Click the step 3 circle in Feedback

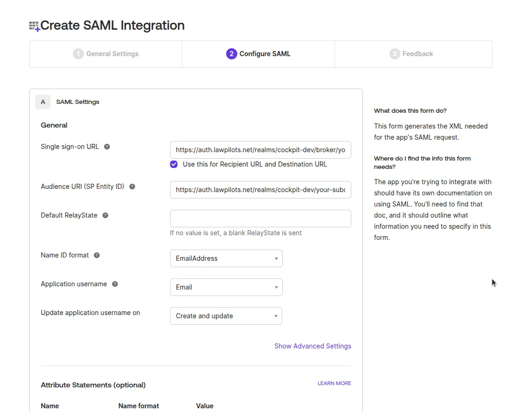(394, 54)
